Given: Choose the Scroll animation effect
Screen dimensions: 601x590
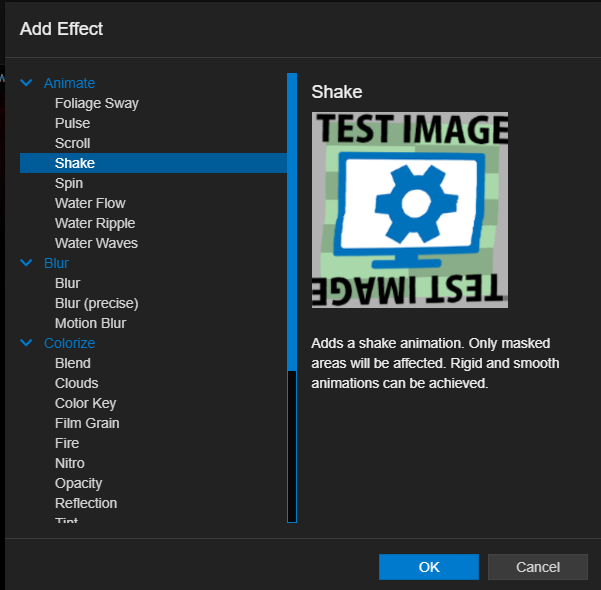Looking at the screenshot, I should [72, 143].
